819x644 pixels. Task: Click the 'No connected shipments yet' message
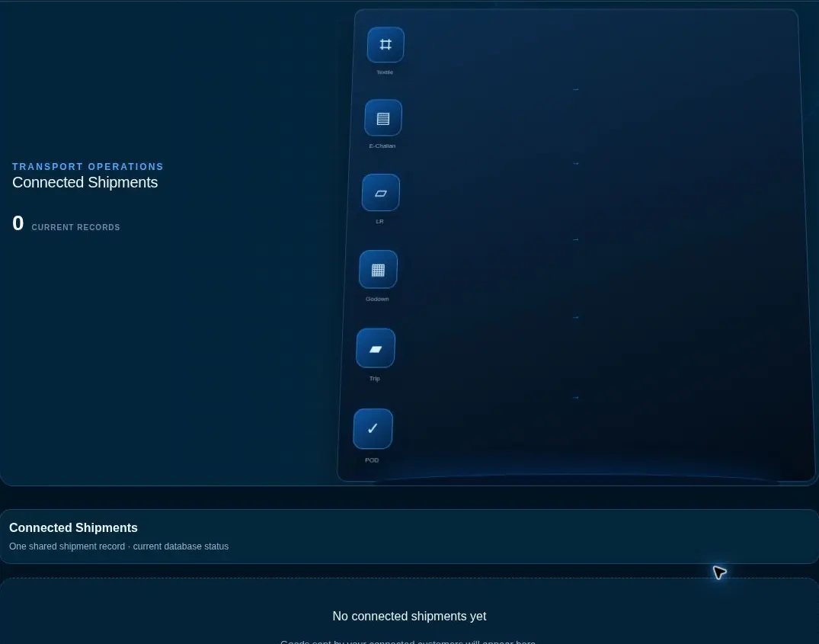(x=410, y=617)
